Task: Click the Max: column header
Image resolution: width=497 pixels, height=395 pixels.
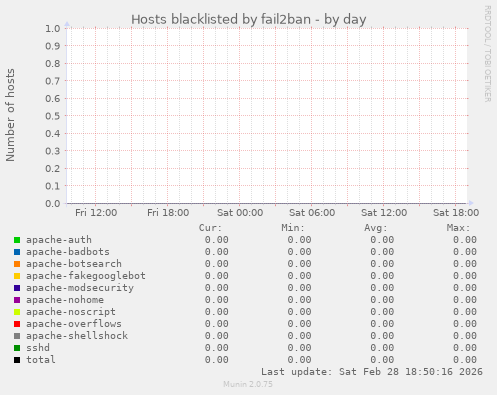Action: (x=458, y=228)
